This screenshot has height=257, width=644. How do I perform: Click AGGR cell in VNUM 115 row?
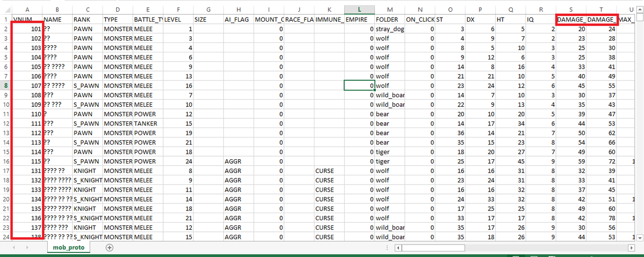(238, 161)
